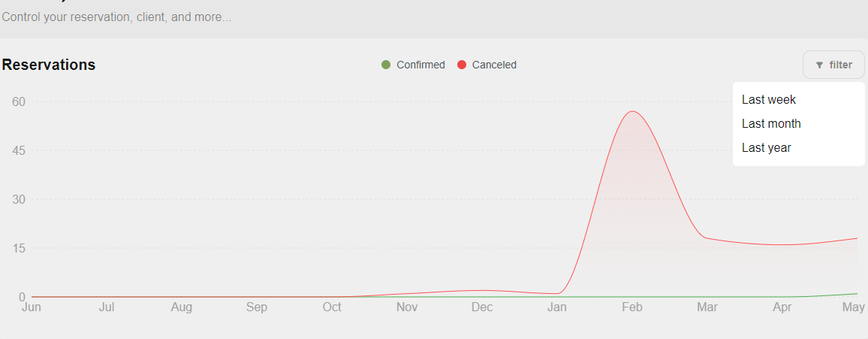This screenshot has width=868, height=339.
Task: Click the Mar label on x-axis
Action: pyautogui.click(x=707, y=307)
